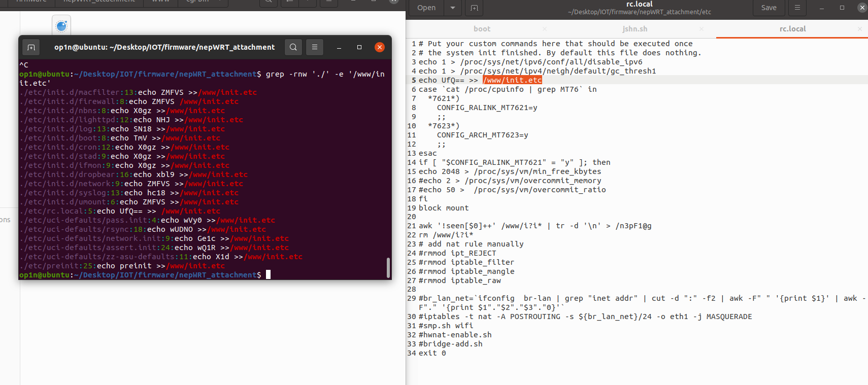
Task: Switch to the boot tab
Action: [482, 29]
